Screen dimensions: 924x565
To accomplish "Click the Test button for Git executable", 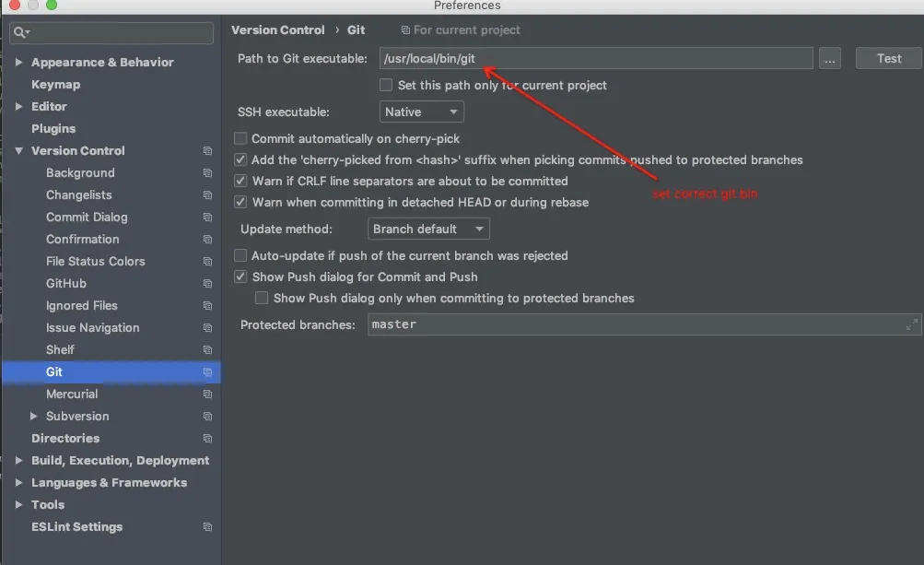I will coord(889,58).
